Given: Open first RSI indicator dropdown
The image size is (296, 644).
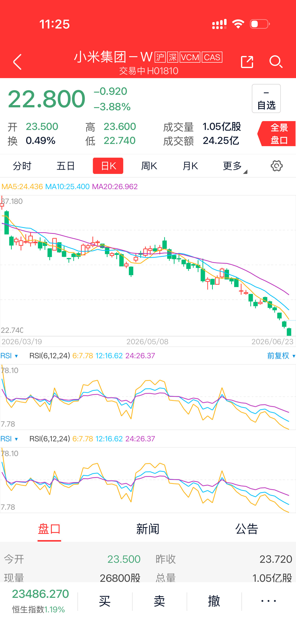Looking at the screenshot, I should click(x=9, y=355).
